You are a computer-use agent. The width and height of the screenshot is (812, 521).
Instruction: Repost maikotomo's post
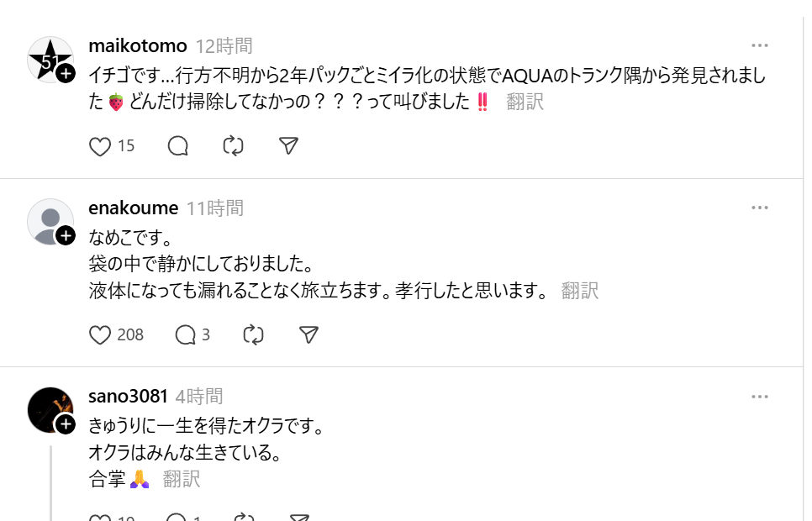tap(233, 146)
